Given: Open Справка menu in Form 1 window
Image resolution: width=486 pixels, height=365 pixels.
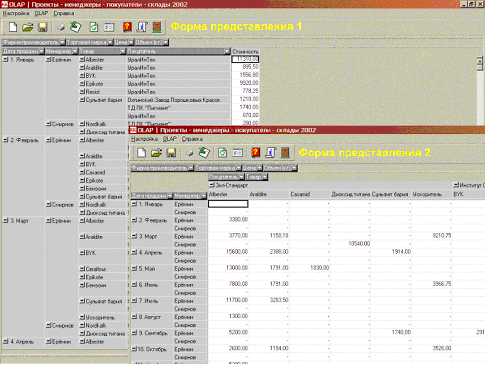Looking at the screenshot, I should (x=64, y=13).
